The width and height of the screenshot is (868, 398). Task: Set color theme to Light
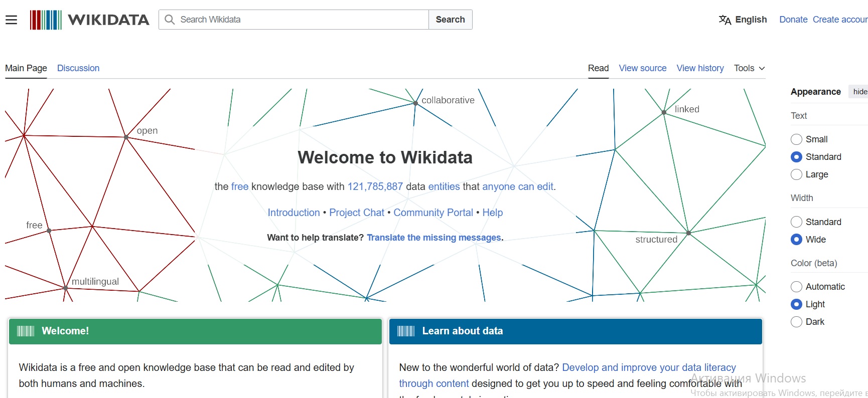pyautogui.click(x=796, y=304)
